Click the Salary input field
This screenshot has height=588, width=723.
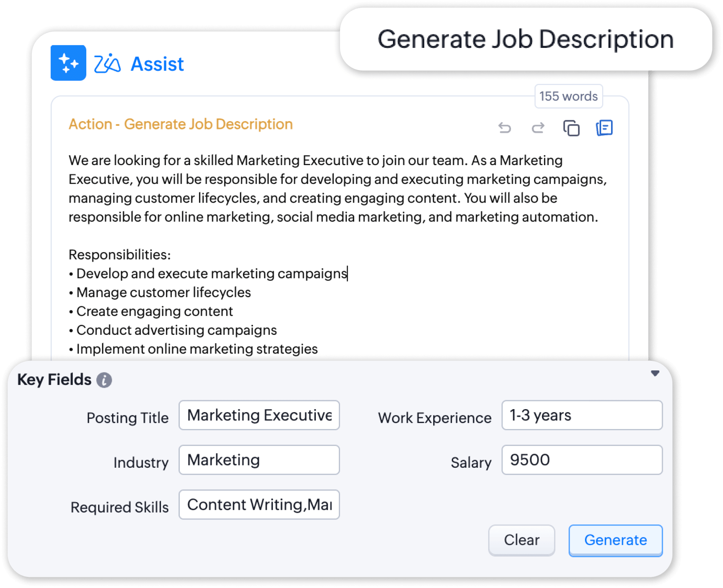[582, 460]
